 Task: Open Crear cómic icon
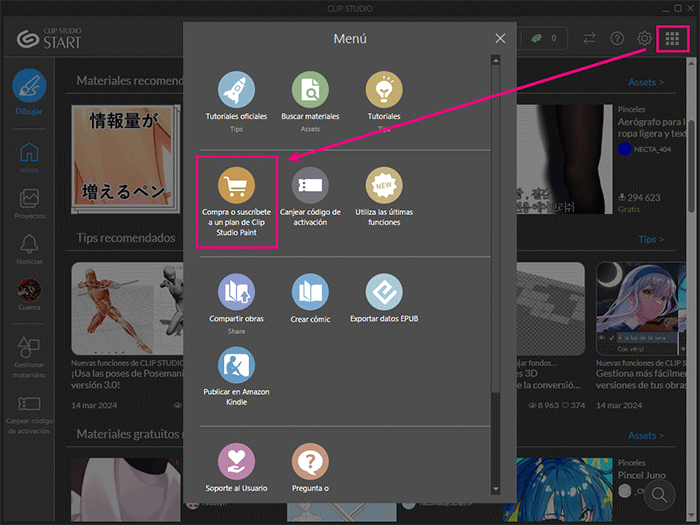coord(310,292)
